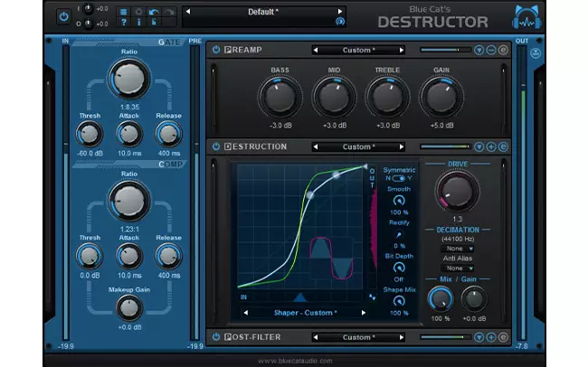The width and height of the screenshot is (588, 367).
Task: Toggle the Symmetric N/Y switch
Action: tap(398, 178)
